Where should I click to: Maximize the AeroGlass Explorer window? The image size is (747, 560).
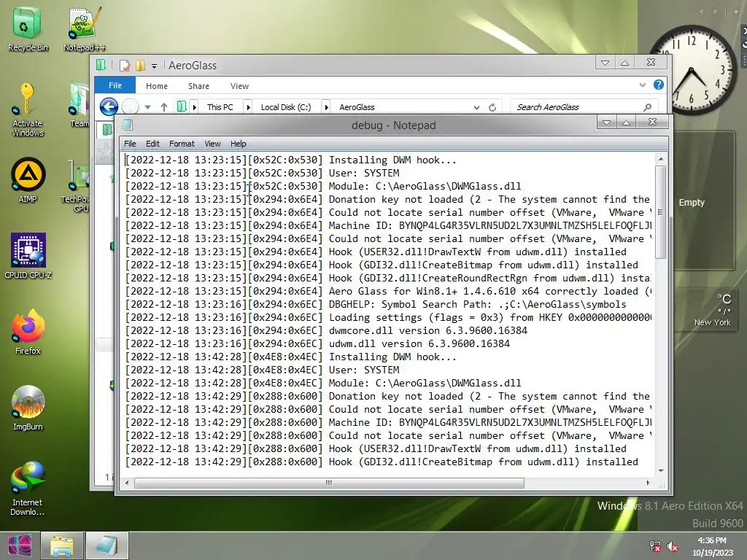coord(624,63)
